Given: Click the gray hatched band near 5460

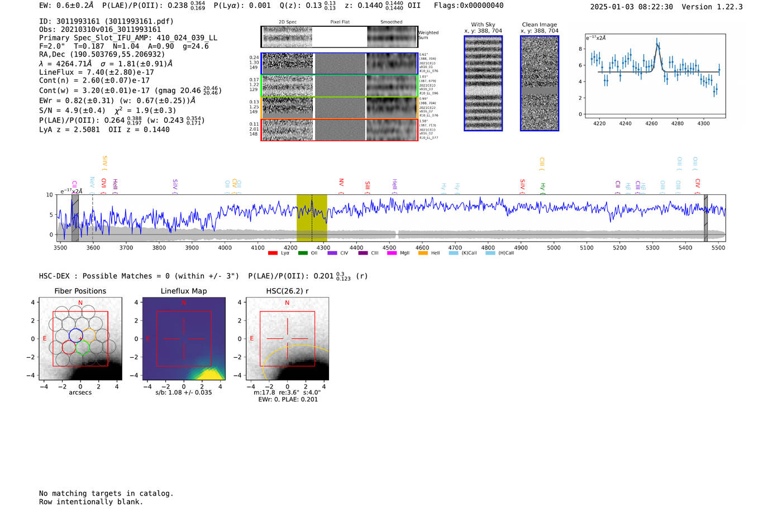Looking at the screenshot, I should coord(705,218).
